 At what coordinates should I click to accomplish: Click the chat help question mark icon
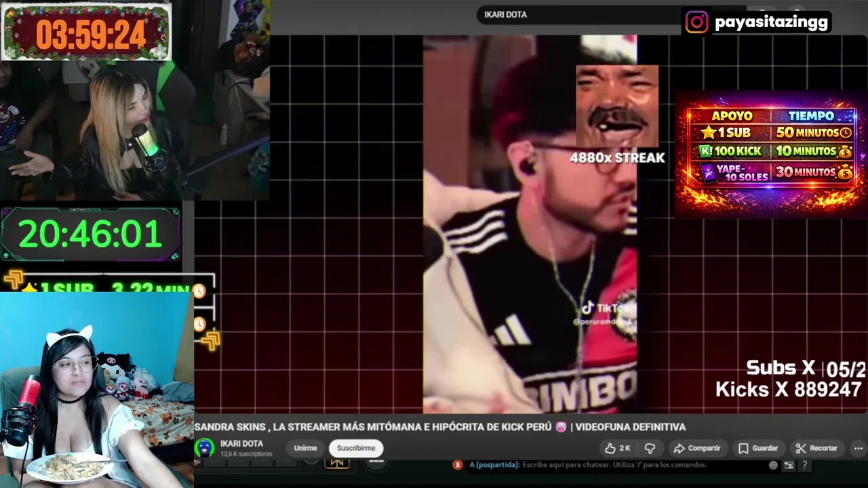tap(804, 465)
